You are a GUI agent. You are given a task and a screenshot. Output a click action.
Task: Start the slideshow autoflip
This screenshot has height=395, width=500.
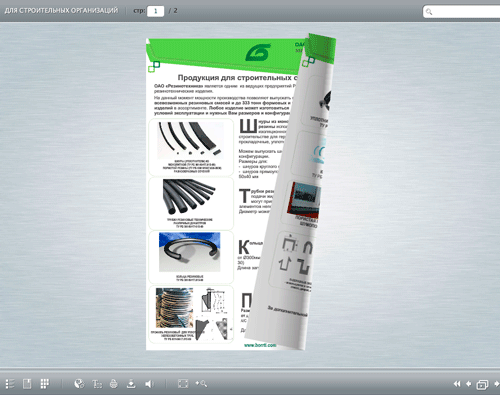tap(482, 385)
